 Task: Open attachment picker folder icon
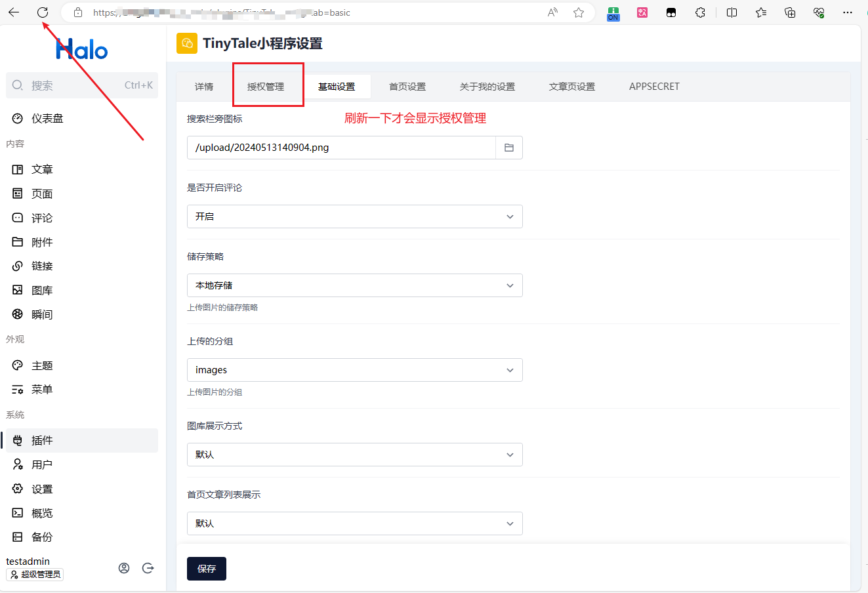[x=509, y=148]
